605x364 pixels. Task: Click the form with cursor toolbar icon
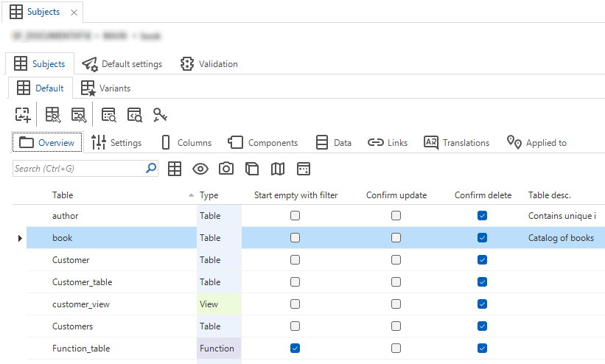point(79,115)
